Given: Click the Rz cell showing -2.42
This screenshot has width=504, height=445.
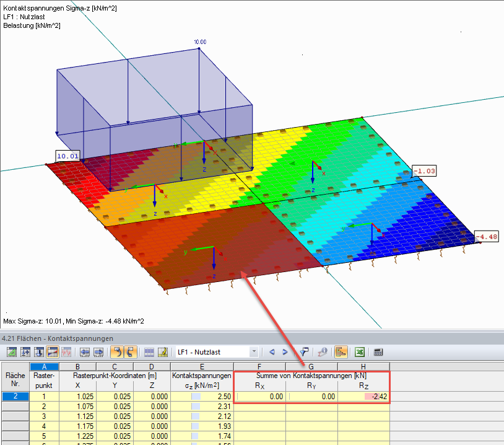Looking at the screenshot, I should (363, 397).
